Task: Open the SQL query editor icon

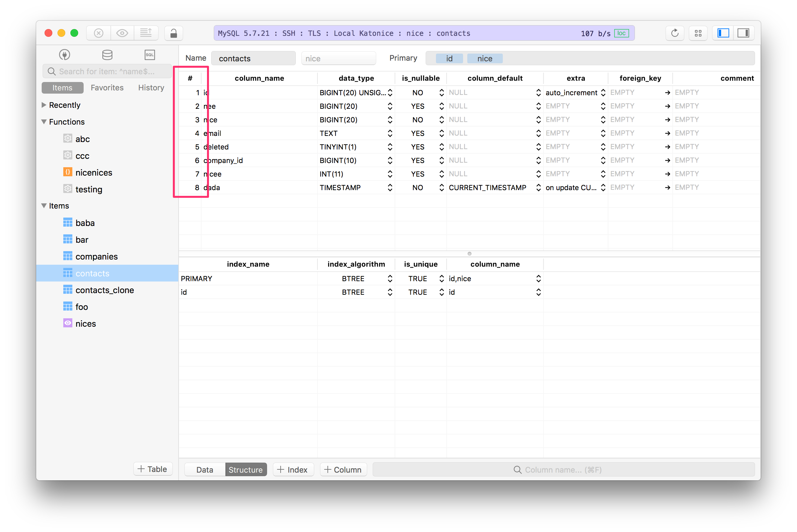Action: tap(149, 55)
